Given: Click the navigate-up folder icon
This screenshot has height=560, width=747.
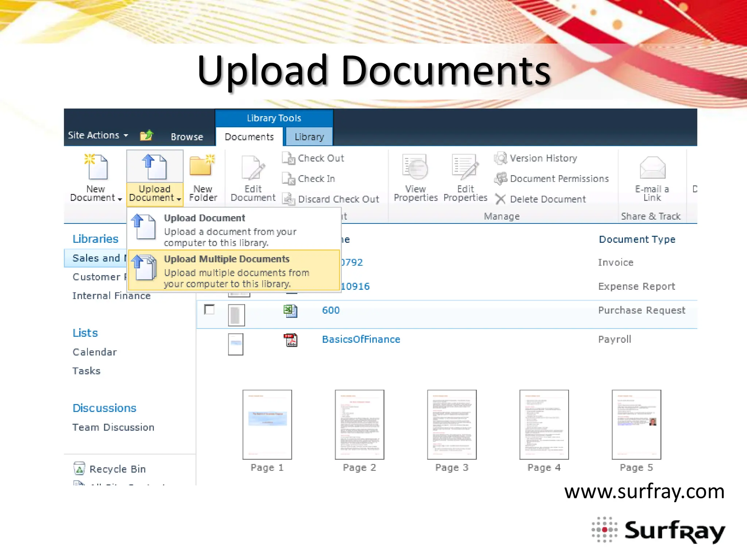Looking at the screenshot, I should 147,136.
